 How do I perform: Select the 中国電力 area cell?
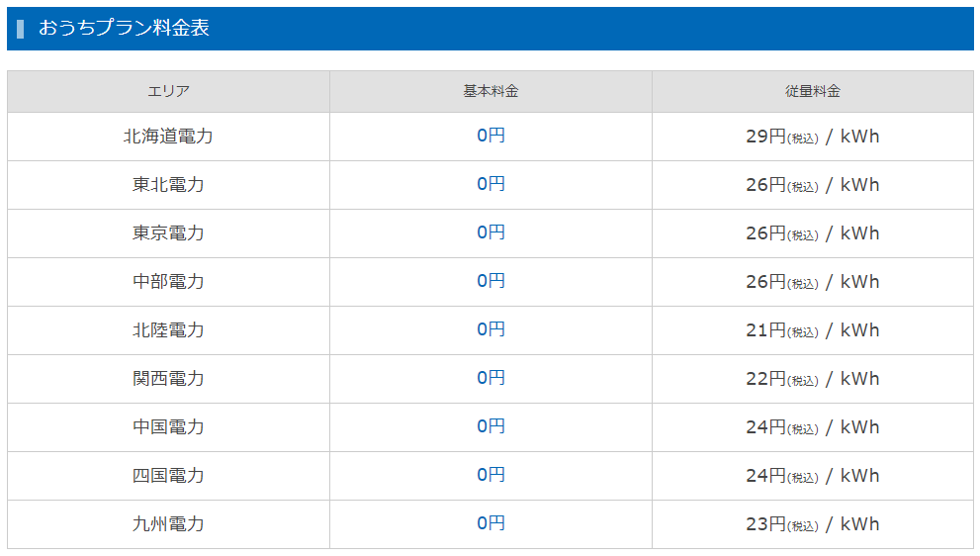(x=168, y=427)
